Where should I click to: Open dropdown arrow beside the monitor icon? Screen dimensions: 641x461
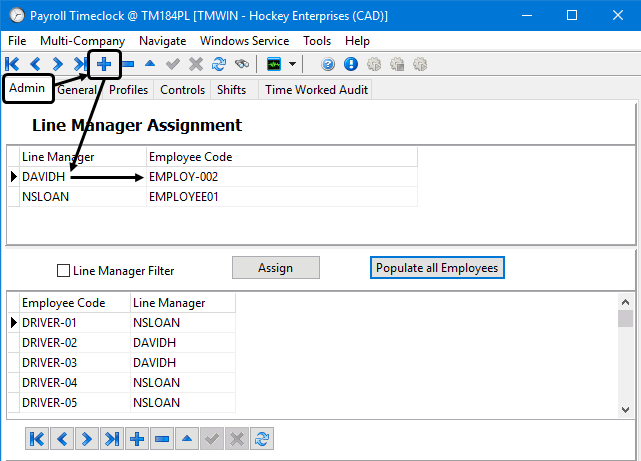coord(292,63)
